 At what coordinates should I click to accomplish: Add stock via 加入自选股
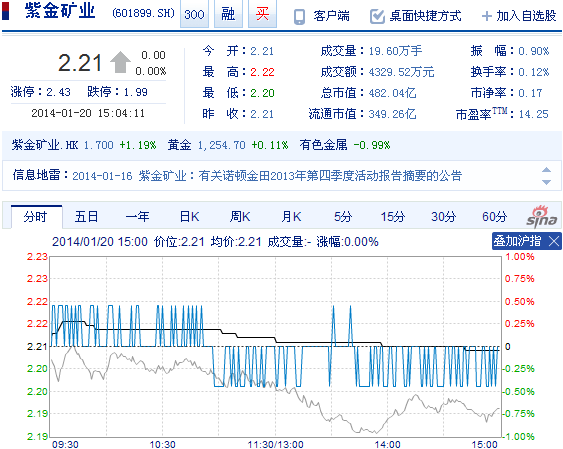click(x=526, y=16)
